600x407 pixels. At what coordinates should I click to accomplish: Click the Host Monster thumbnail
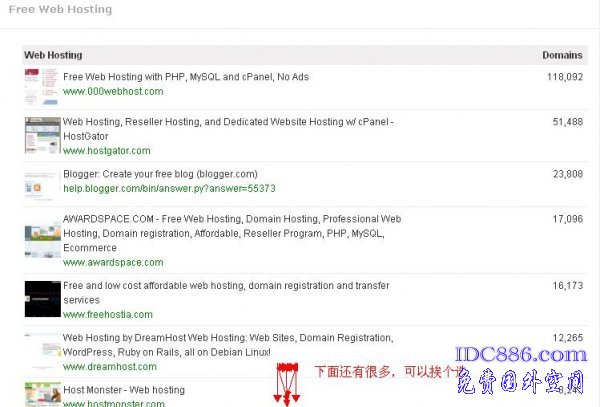click(x=42, y=394)
